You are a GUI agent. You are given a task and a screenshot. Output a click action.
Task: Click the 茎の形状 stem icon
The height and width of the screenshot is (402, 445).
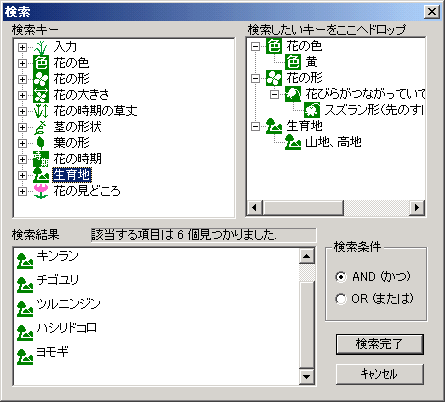point(41,127)
